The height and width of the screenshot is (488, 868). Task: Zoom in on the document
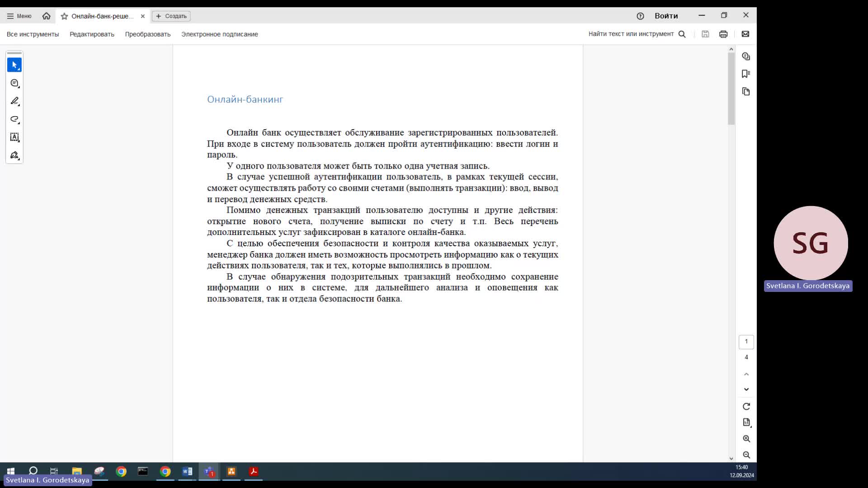[x=746, y=439]
